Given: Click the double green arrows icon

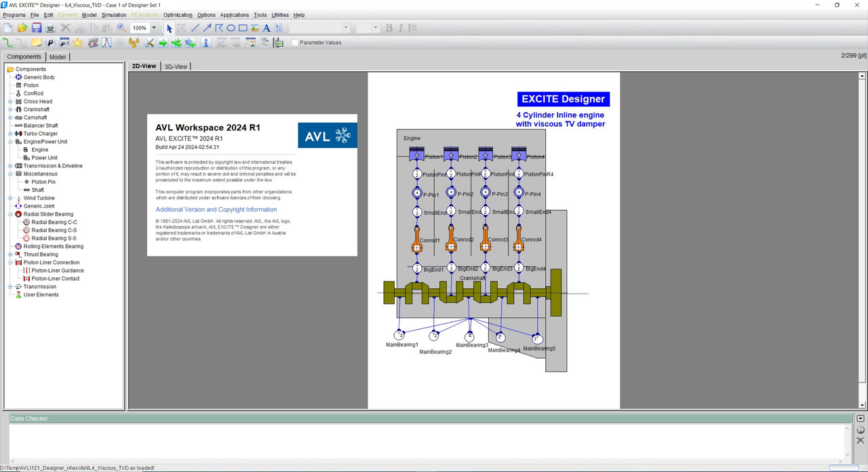Looking at the screenshot, I should point(176,43).
